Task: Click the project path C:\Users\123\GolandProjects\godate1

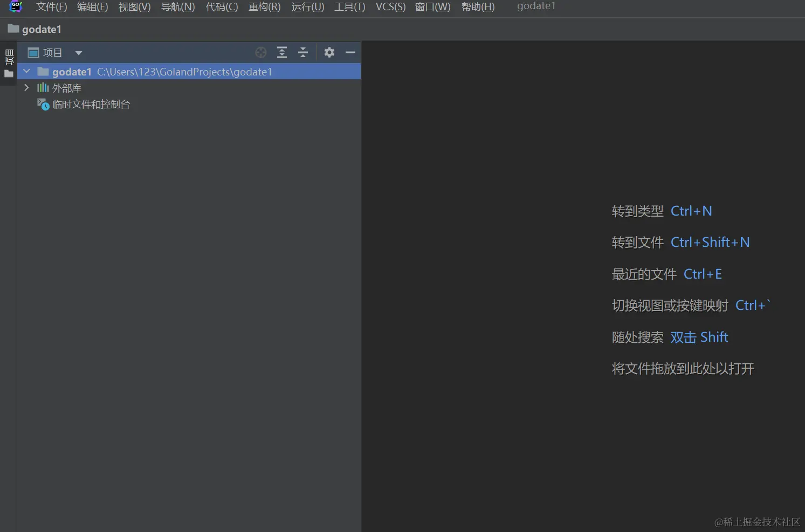Action: pyautogui.click(x=184, y=72)
